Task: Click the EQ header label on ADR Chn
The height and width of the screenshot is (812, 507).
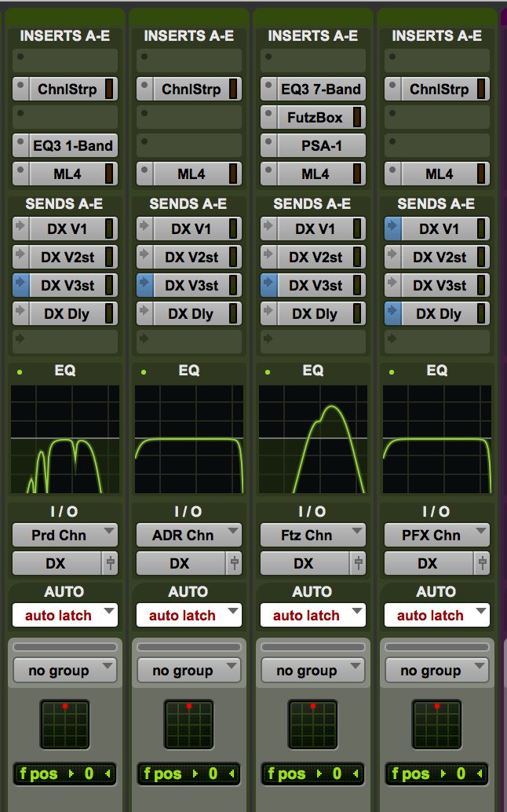Action: pos(189,370)
